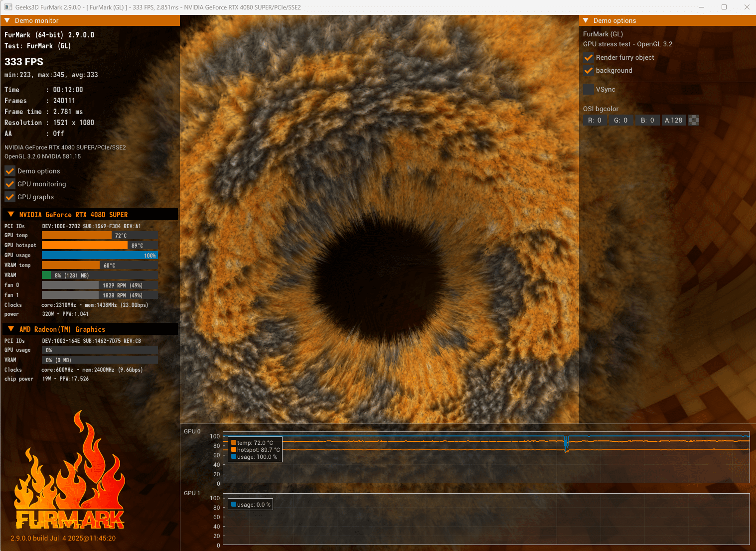Click the G: 0 color field
The image size is (756, 551).
pyautogui.click(x=621, y=120)
